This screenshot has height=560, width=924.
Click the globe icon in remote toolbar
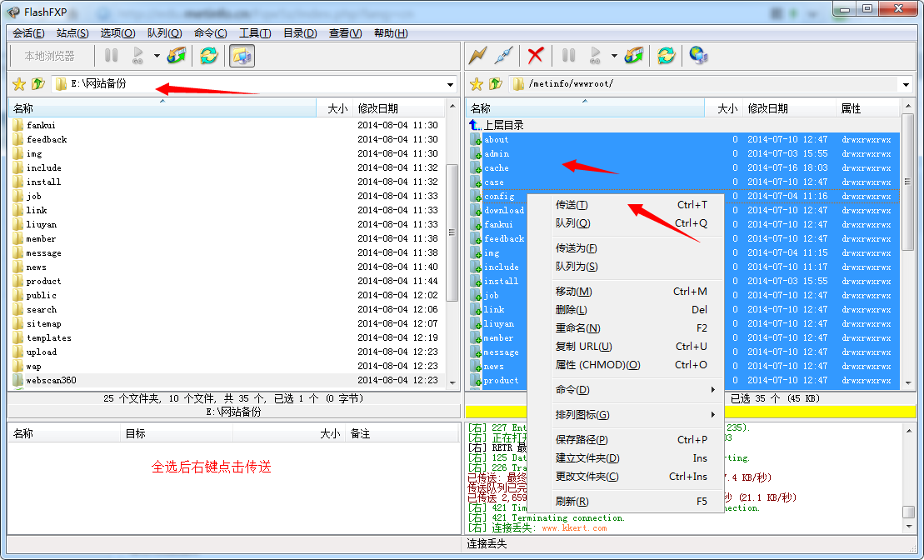point(698,56)
